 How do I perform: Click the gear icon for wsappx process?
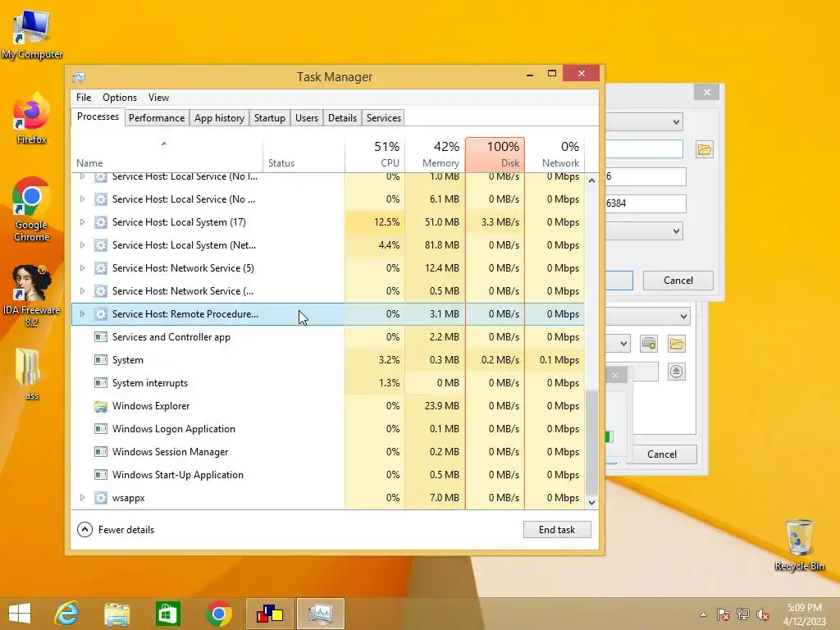100,498
